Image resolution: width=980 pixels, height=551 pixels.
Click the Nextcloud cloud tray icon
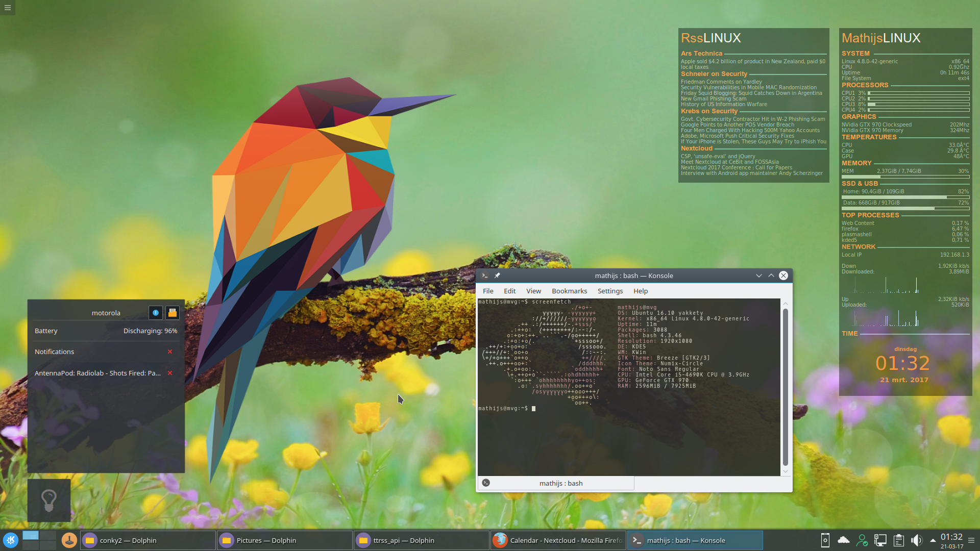[x=843, y=540]
